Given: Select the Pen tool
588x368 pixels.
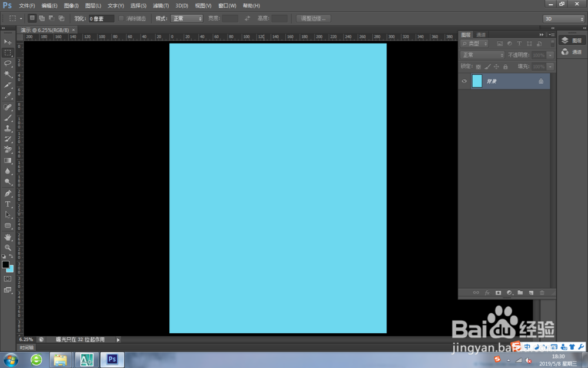Looking at the screenshot, I should [8, 193].
